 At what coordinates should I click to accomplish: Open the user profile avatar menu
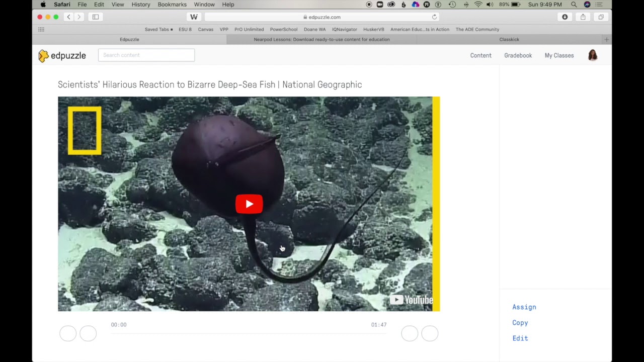(x=593, y=55)
